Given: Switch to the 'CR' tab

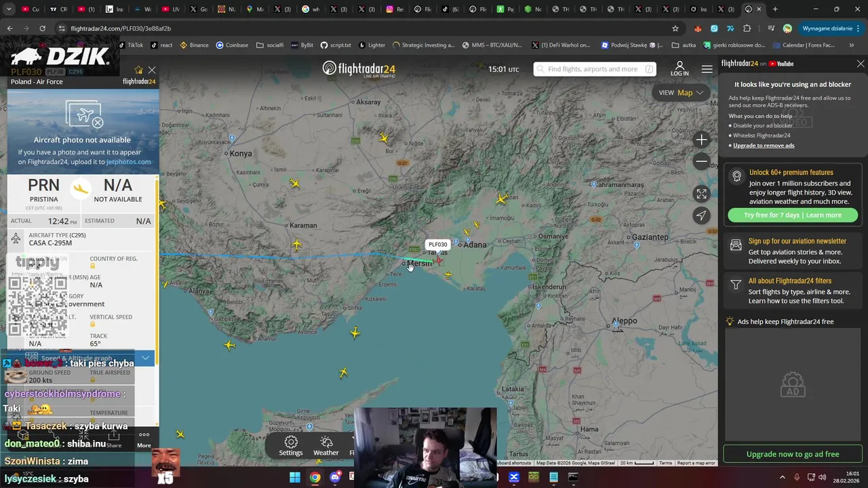Looking at the screenshot, I should point(58,9).
